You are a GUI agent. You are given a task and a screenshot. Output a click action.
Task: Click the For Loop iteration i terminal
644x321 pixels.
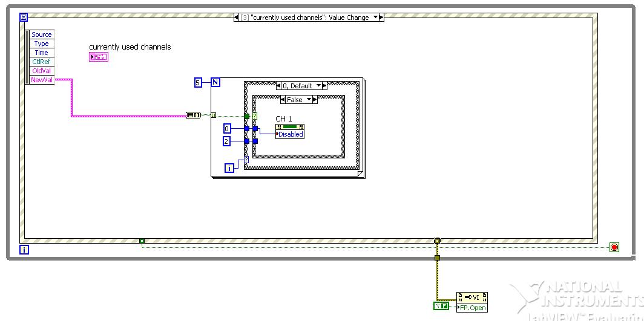pyautogui.click(x=229, y=167)
